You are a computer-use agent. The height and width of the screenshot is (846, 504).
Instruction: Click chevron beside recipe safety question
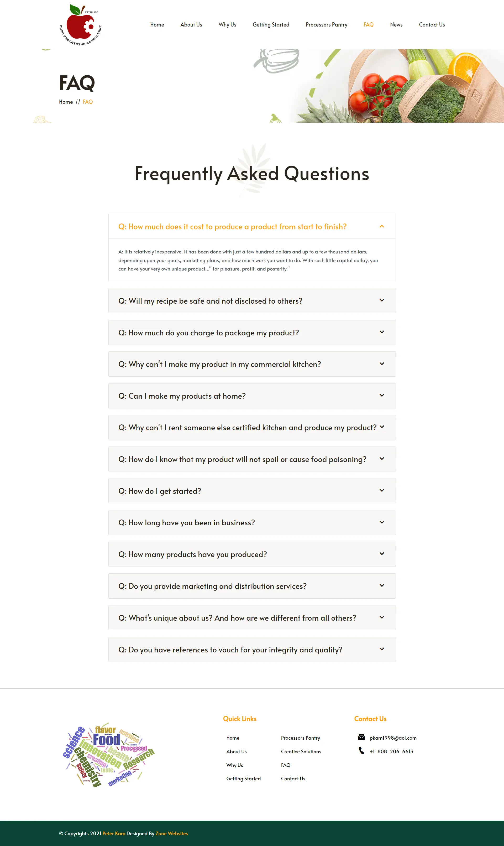382,300
